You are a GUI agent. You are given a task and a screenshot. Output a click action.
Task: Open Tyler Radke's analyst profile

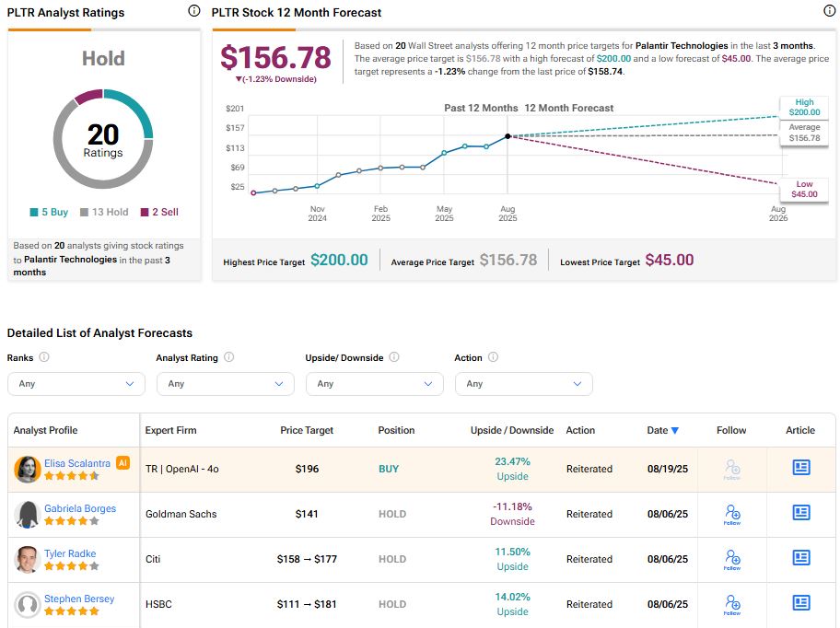point(70,553)
